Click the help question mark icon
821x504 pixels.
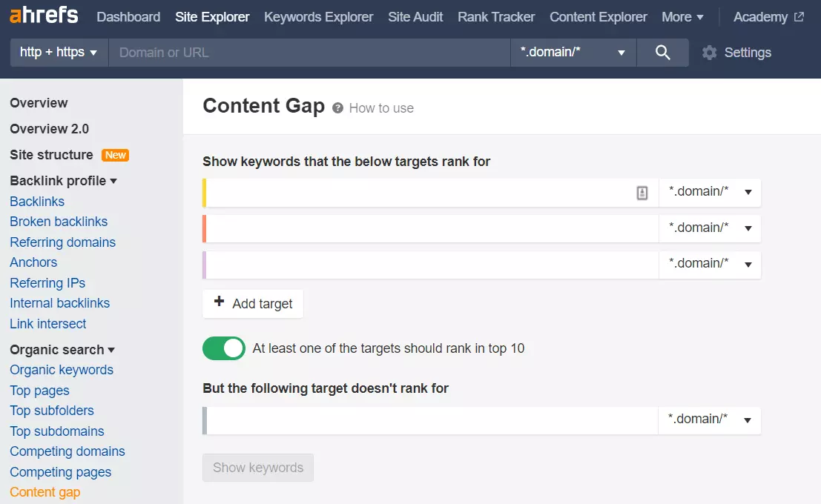(337, 107)
